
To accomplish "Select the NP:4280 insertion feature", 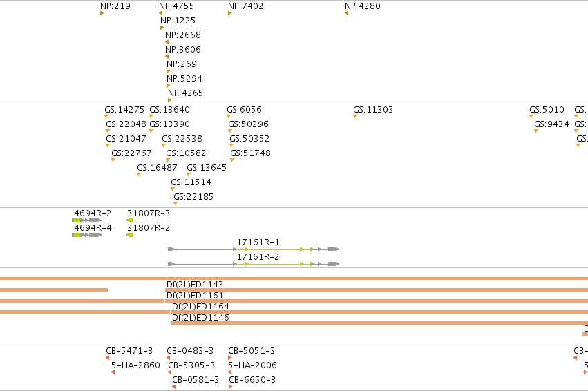I will coord(346,13).
